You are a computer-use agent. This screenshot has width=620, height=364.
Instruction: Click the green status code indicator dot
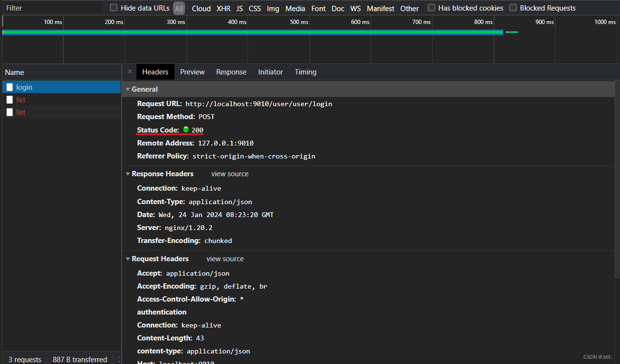click(186, 130)
